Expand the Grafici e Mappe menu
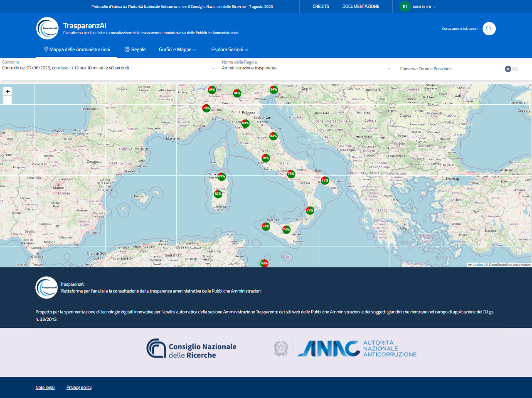 (x=177, y=49)
